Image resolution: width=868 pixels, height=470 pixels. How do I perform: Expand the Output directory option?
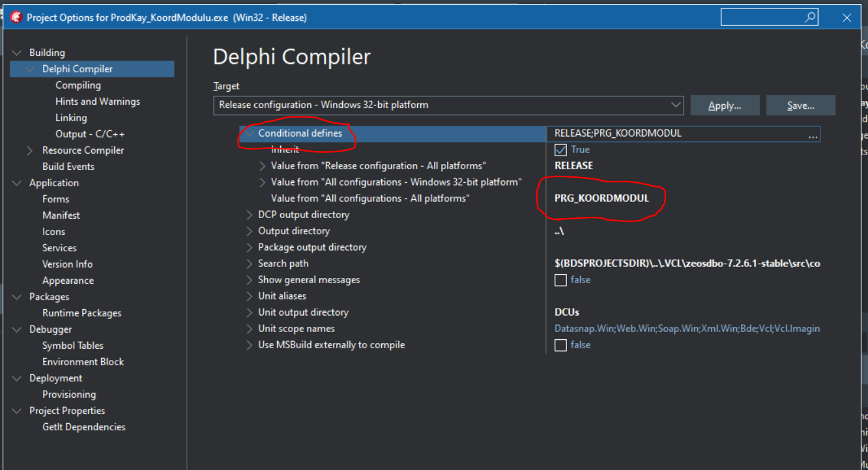pos(250,231)
